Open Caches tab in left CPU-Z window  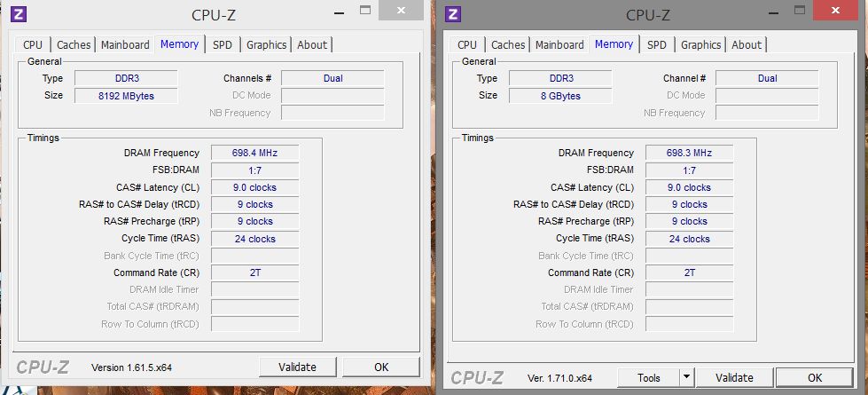74,45
